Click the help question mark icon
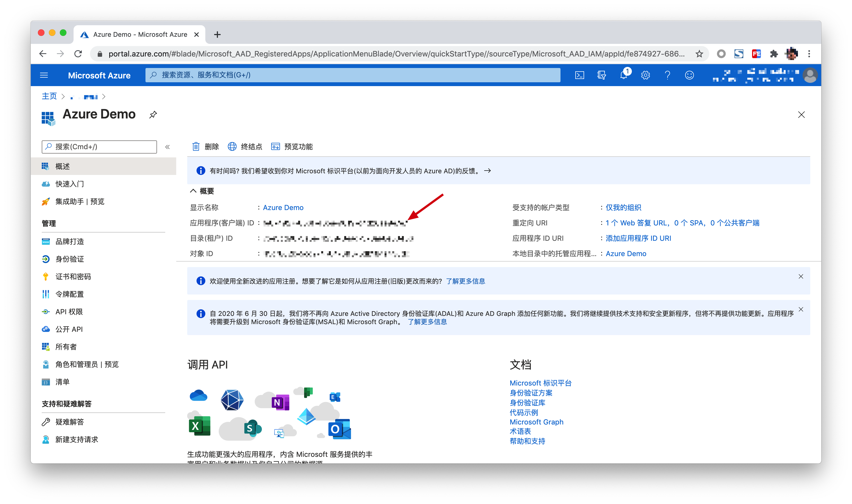 pos(668,75)
